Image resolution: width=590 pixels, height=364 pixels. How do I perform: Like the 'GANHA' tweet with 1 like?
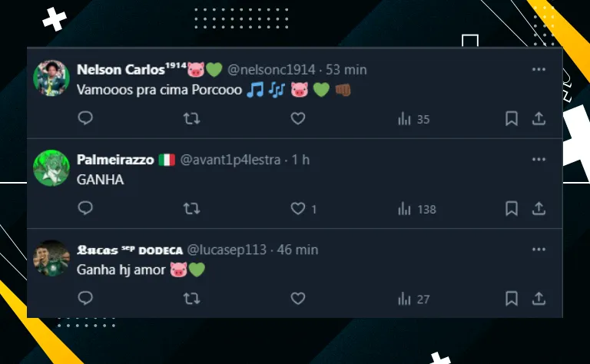pos(303,209)
